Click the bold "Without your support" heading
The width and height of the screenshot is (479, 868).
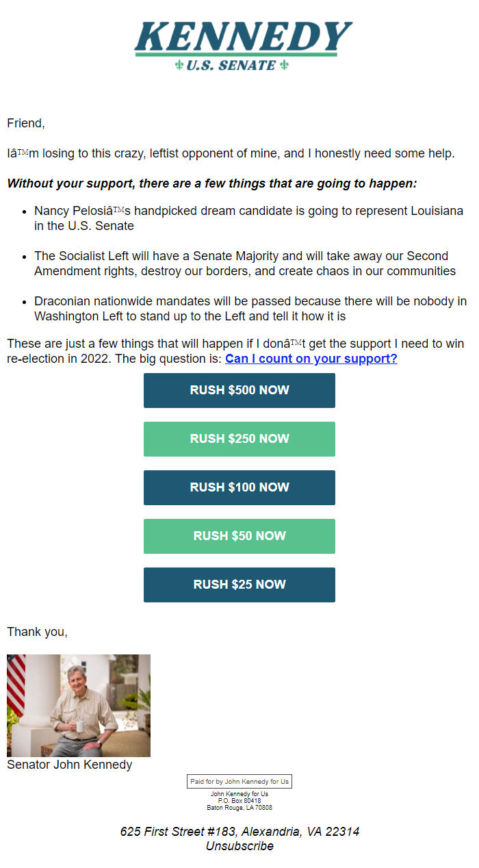click(x=211, y=183)
